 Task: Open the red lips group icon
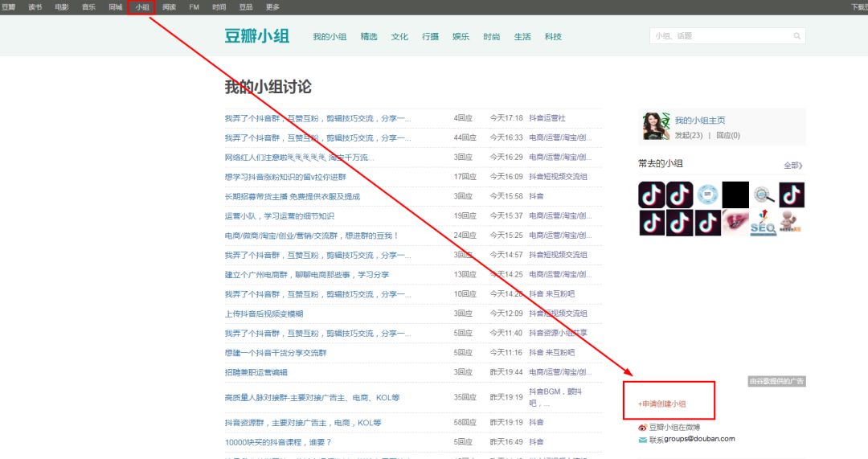coord(735,223)
